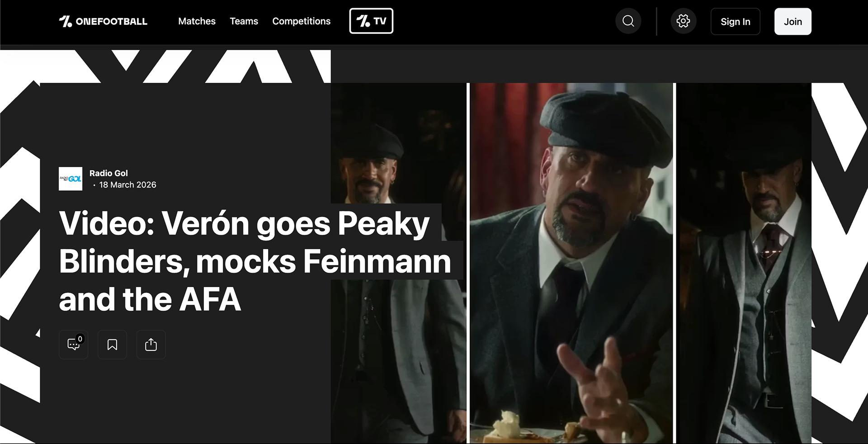Go to the Teams section
Viewport: 868px width, 444px height.
(244, 21)
